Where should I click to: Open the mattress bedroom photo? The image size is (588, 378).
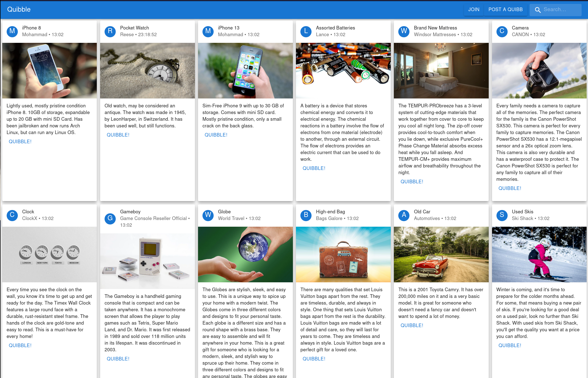coord(441,71)
